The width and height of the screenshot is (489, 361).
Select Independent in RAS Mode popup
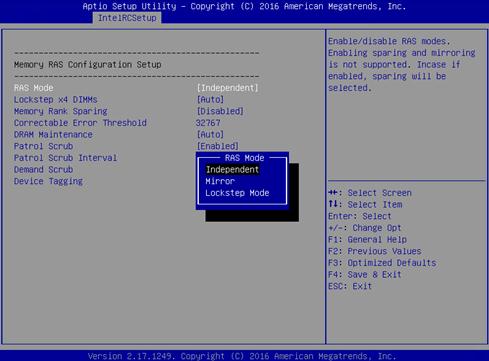point(232,170)
